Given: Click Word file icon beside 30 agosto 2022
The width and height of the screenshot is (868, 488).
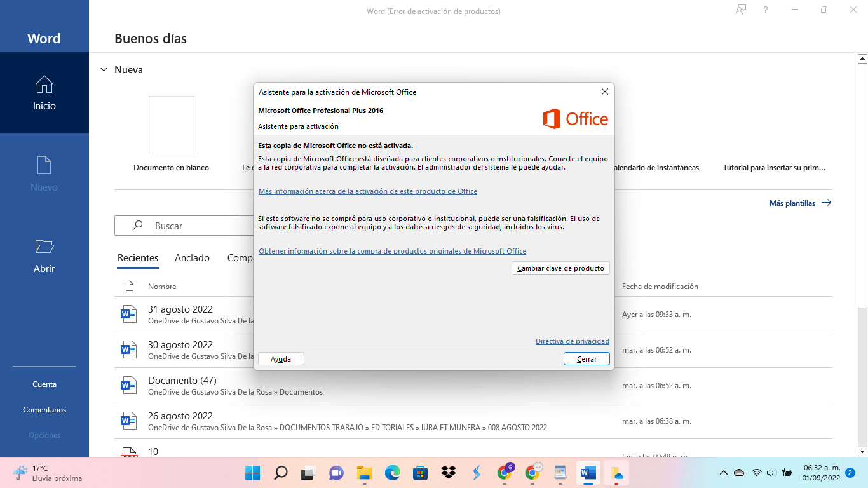Looking at the screenshot, I should tap(129, 349).
